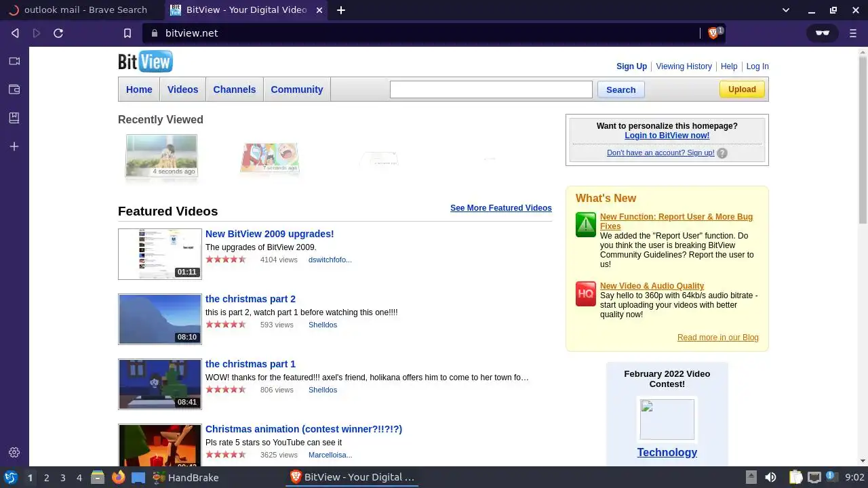Viewport: 868px width, 488px height.
Task: Click the volume speaker tray icon
Action: (x=770, y=477)
